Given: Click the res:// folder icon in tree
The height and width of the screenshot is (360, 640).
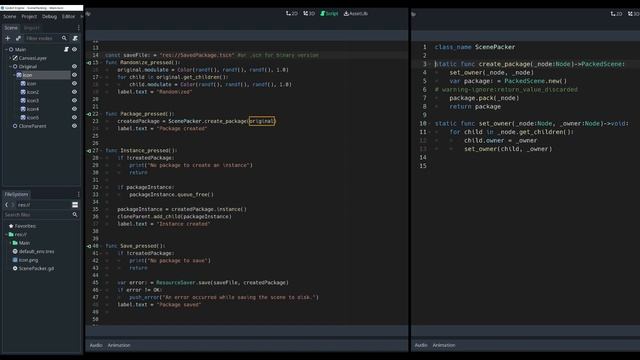Looking at the screenshot, I should [11, 234].
